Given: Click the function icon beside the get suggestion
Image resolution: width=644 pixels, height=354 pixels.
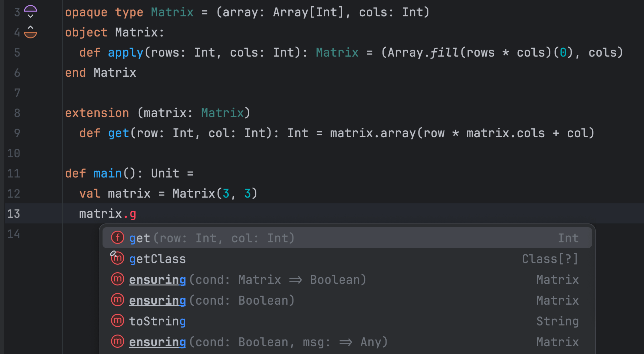Looking at the screenshot, I should click(118, 238).
